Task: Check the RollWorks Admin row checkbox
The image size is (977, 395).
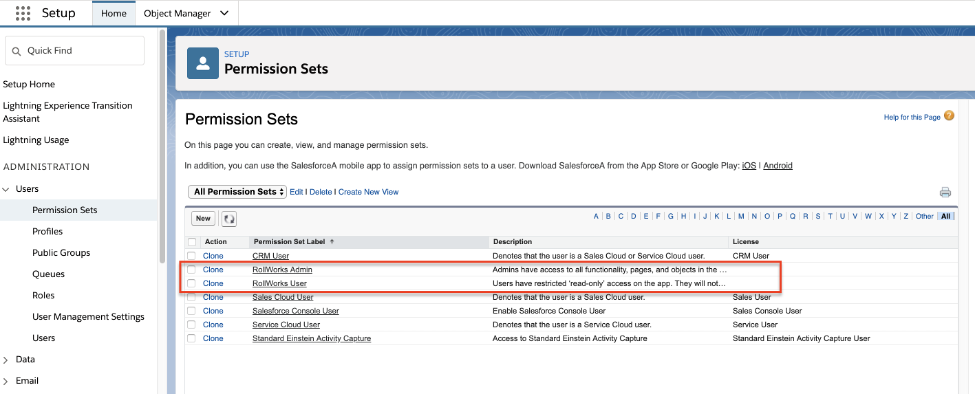Action: point(192,270)
